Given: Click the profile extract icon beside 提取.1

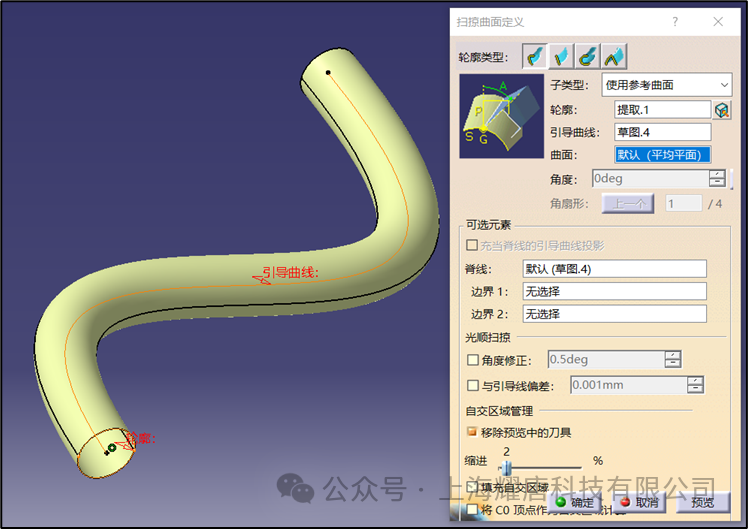Looking at the screenshot, I should 722,110.
